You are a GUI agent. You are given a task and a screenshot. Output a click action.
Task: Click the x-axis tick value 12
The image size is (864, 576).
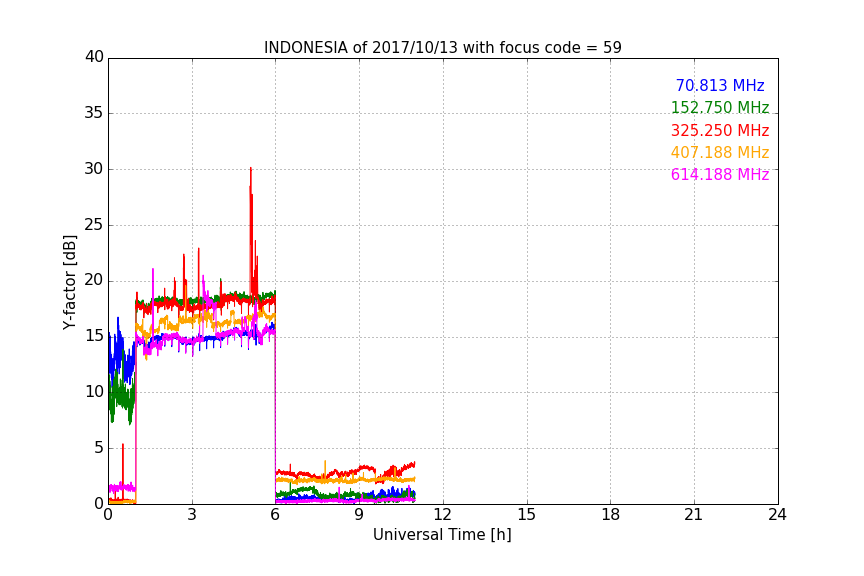pos(443,515)
